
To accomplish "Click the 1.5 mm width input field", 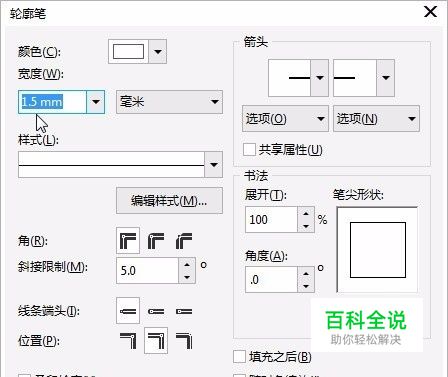I will [x=52, y=102].
